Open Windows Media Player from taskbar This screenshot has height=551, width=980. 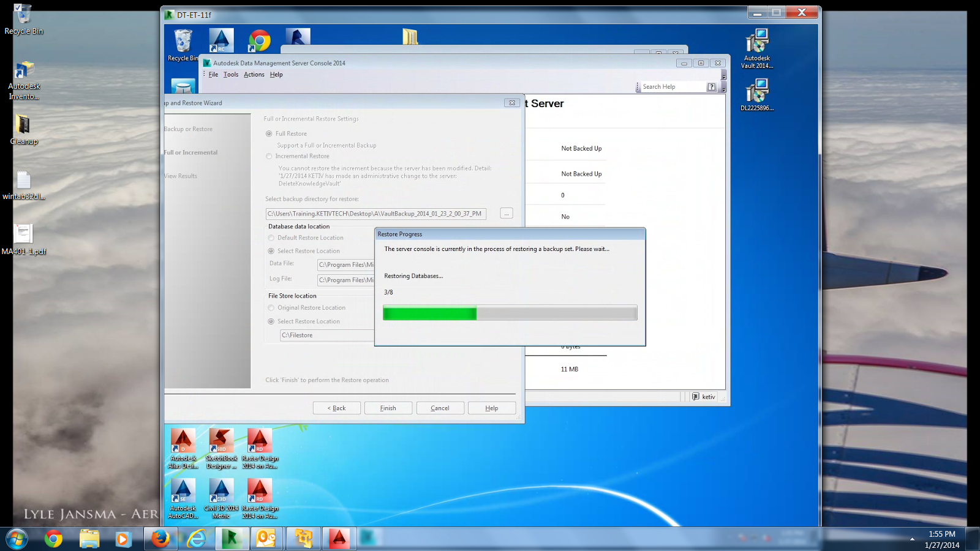pyautogui.click(x=123, y=539)
